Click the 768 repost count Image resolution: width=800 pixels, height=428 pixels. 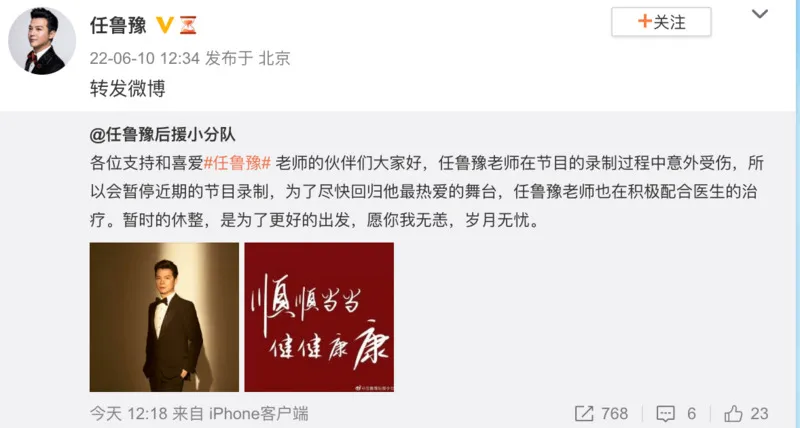(x=614, y=413)
